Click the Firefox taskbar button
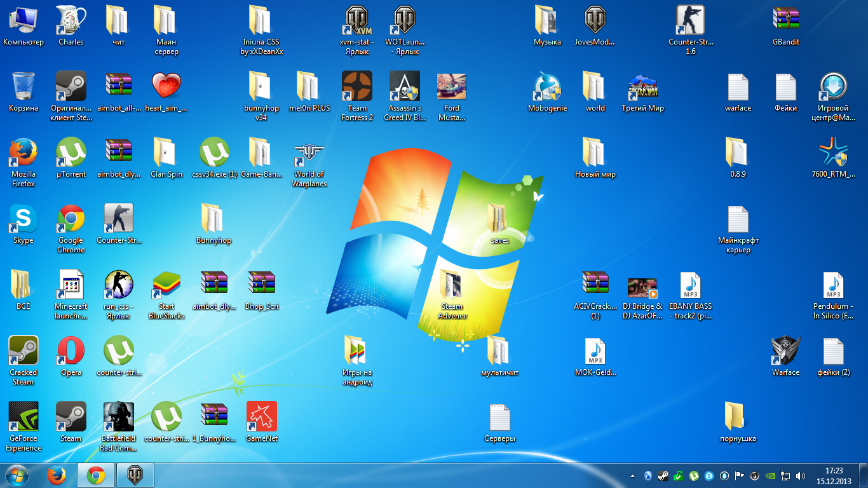The width and height of the screenshot is (868, 488). point(57,475)
